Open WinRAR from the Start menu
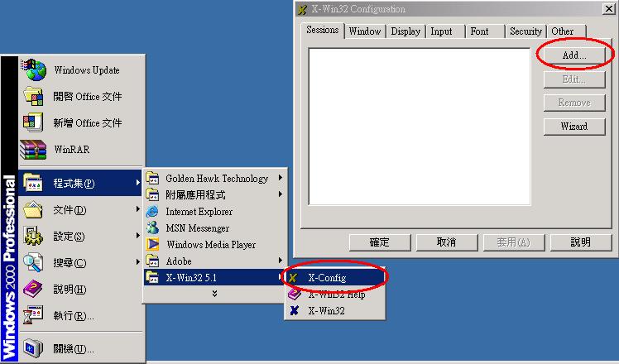The height and width of the screenshot is (364, 619). (34, 150)
